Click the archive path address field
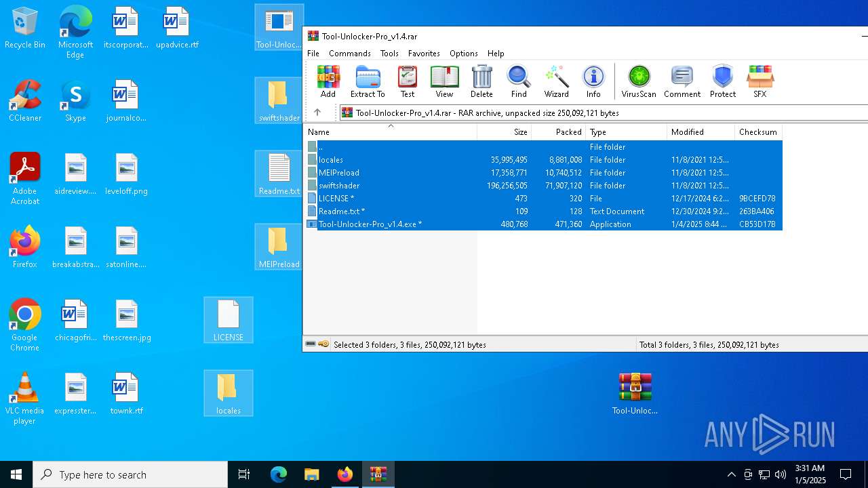Viewport: 868px width, 488px height. click(604, 113)
